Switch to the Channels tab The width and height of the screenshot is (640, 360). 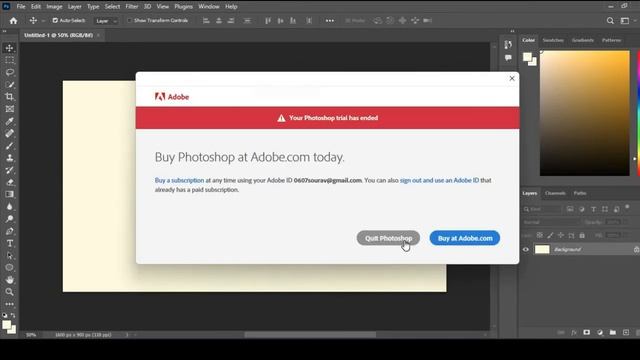[555, 193]
